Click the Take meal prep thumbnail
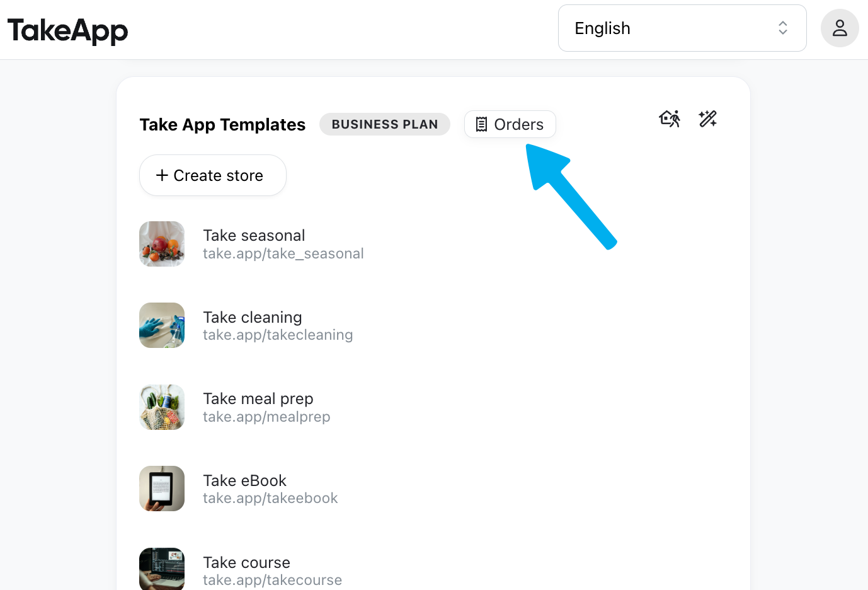This screenshot has height=590, width=868. coord(162,407)
